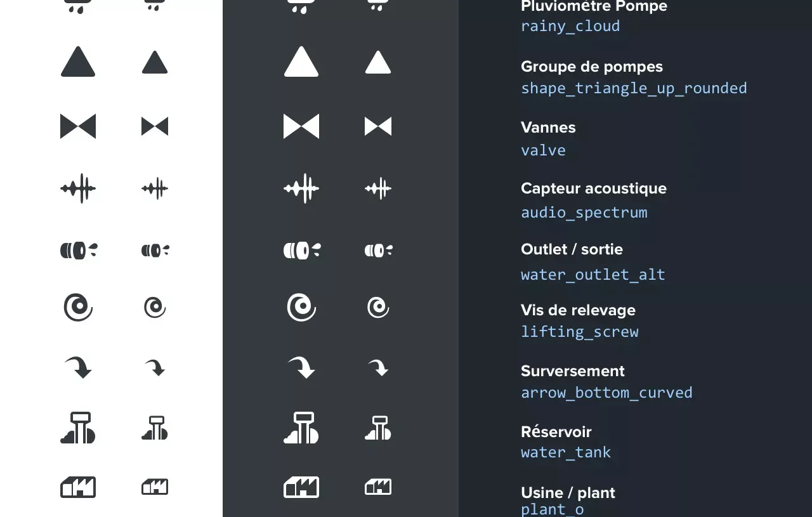Select the small dark valve icon on white background
812x517 pixels.
(x=155, y=126)
